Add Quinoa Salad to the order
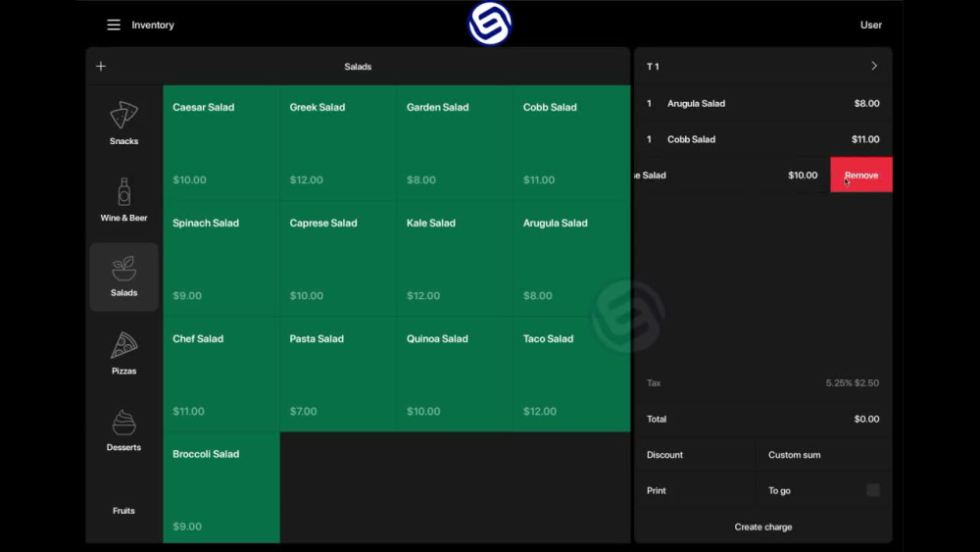 coord(455,375)
